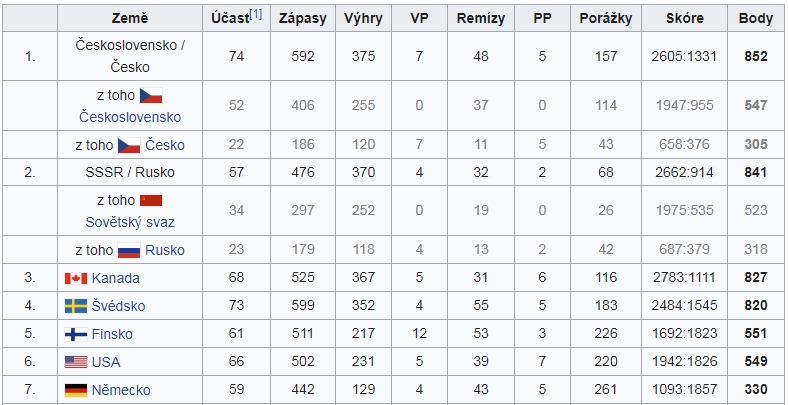Open the Rusko link

(x=165, y=250)
